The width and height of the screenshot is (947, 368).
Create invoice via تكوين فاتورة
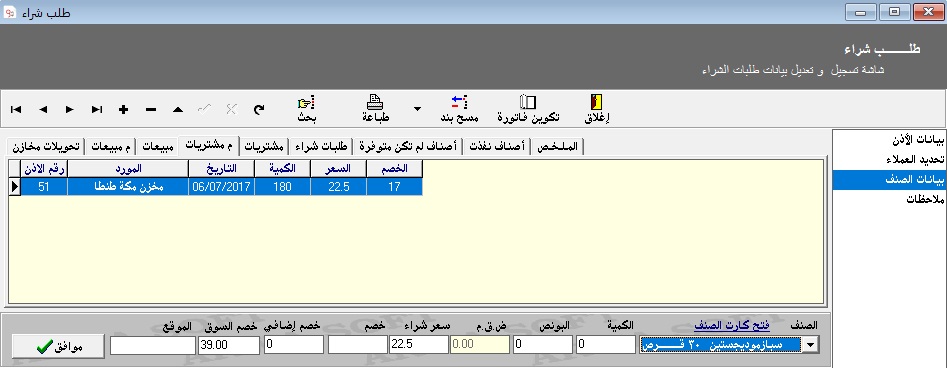tap(528, 109)
